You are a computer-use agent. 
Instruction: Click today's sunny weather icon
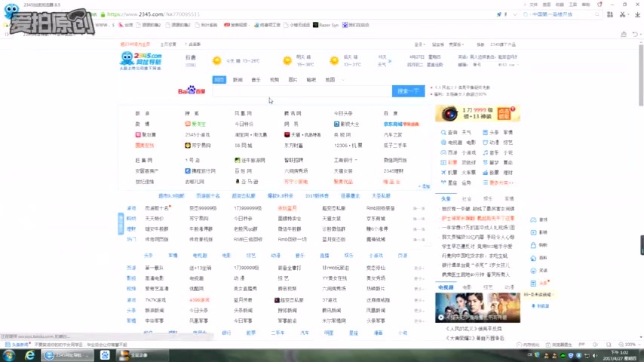tap(216, 61)
